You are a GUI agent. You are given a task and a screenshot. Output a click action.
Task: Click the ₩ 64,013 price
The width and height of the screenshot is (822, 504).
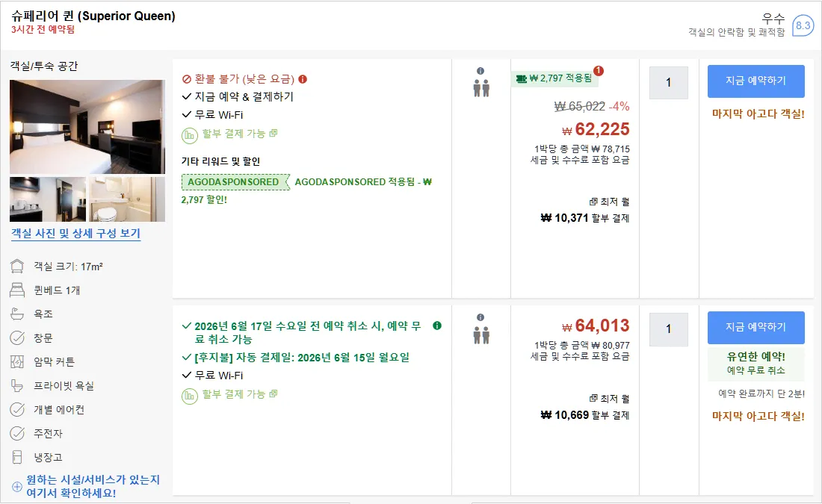coord(596,326)
